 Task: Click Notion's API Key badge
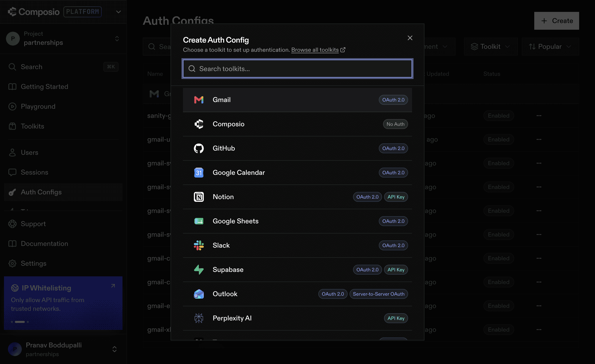[x=396, y=197]
